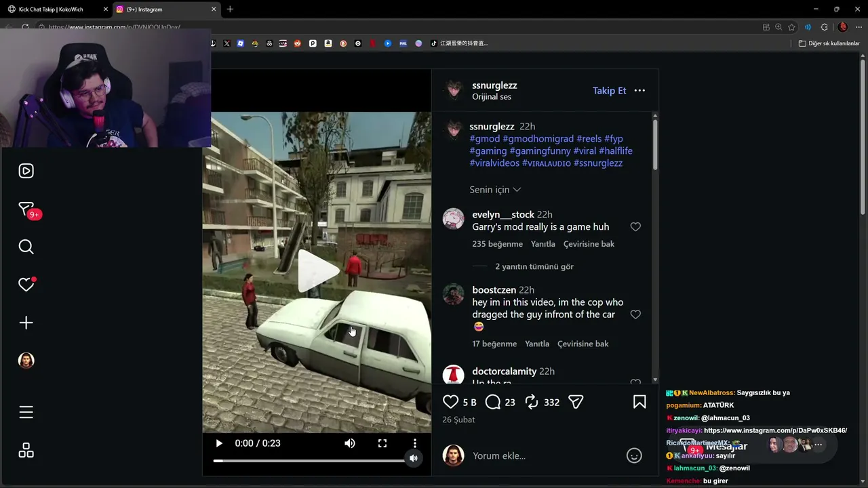Open doctorcalamity's profile name
Viewport: 868px width, 488px height.
(504, 371)
